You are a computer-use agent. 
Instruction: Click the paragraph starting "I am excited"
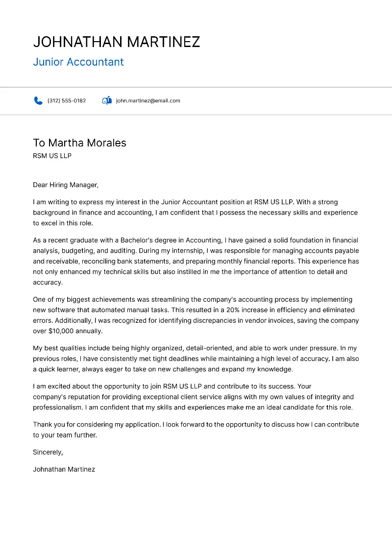(x=195, y=397)
